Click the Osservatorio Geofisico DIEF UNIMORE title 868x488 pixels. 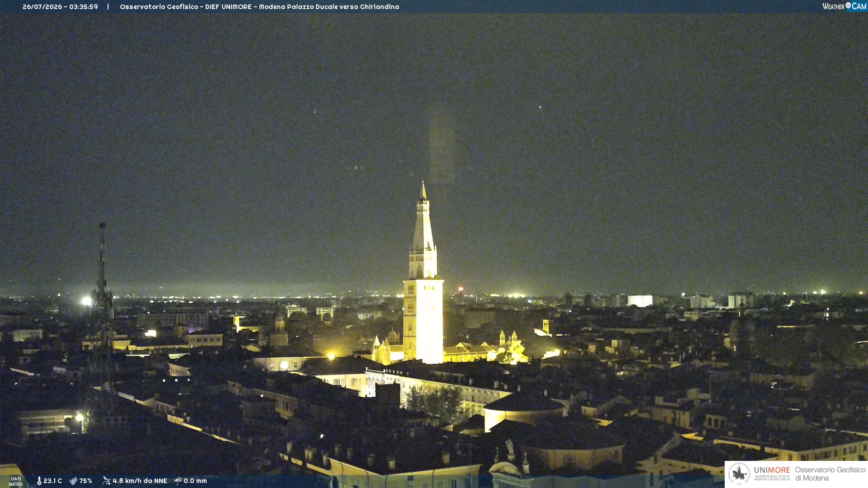pos(259,7)
